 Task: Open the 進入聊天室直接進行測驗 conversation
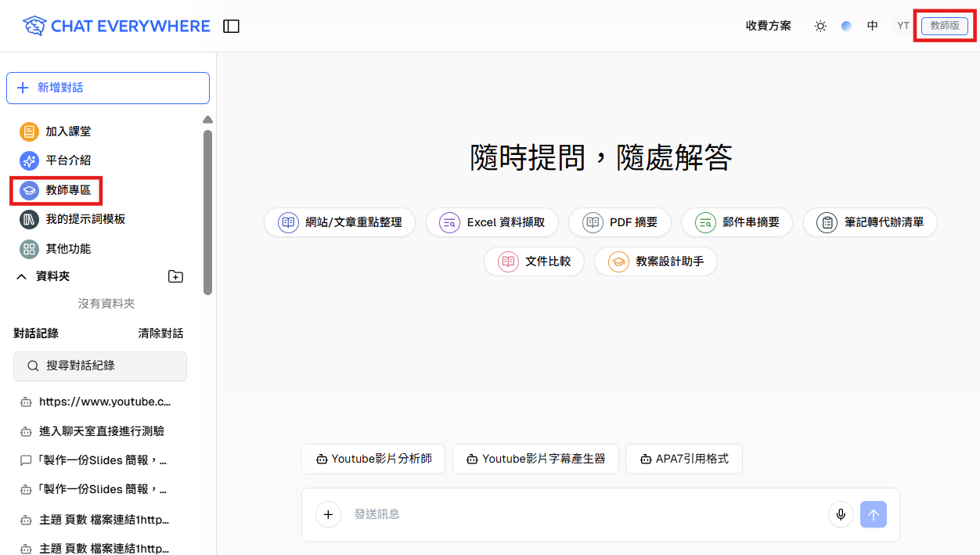[x=102, y=431]
